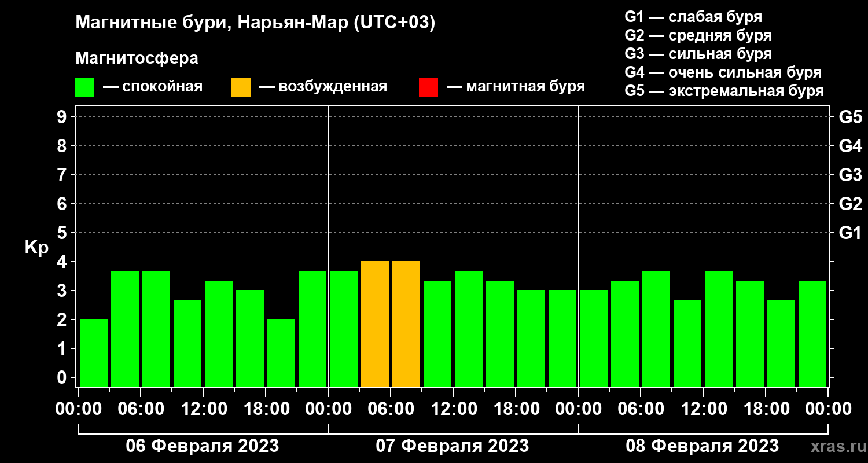The height and width of the screenshot is (463, 868).
Task: Select the 15:00–18:00 bar on 6 February
Action: 250,338
